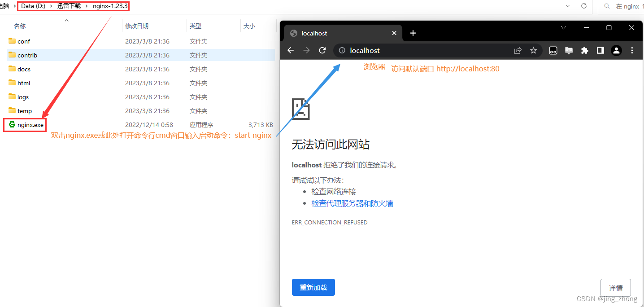Select the html folder name
The height and width of the screenshot is (307, 644).
24,83
